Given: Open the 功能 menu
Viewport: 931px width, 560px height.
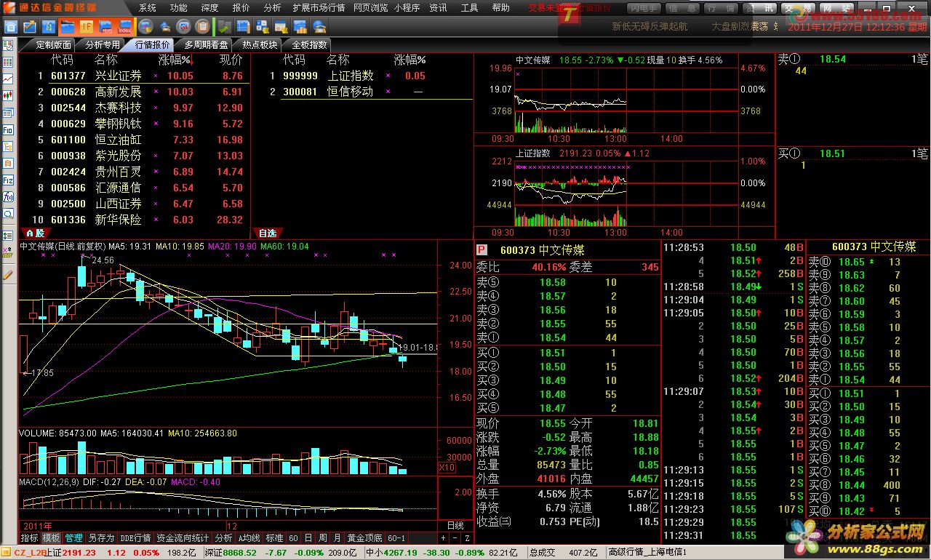Looking at the screenshot, I should pyautogui.click(x=178, y=7).
